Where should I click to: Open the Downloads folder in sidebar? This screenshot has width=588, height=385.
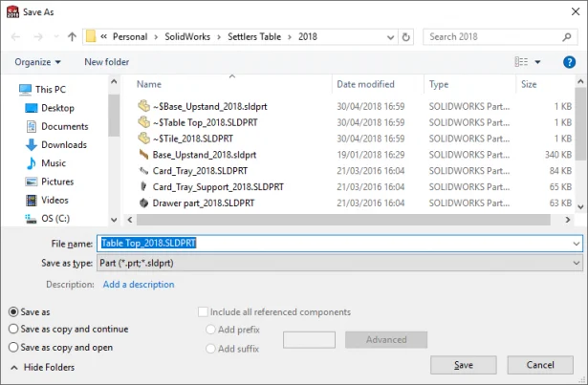(63, 144)
